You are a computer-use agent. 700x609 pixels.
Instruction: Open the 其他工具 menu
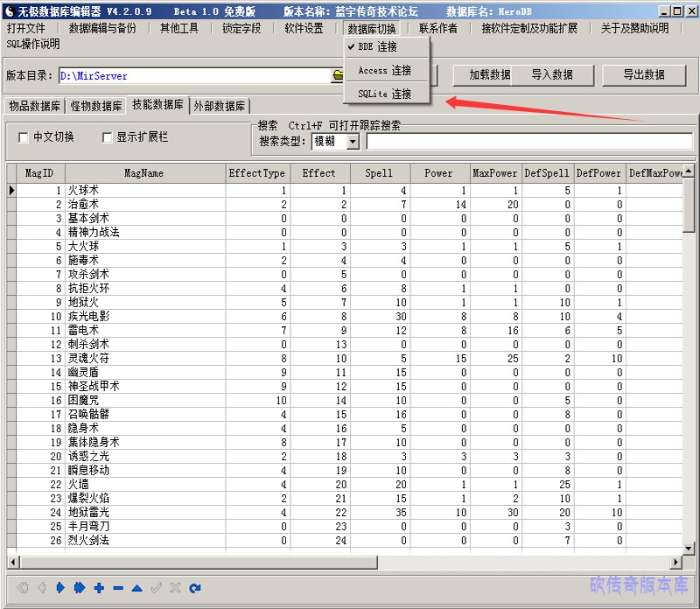178,28
